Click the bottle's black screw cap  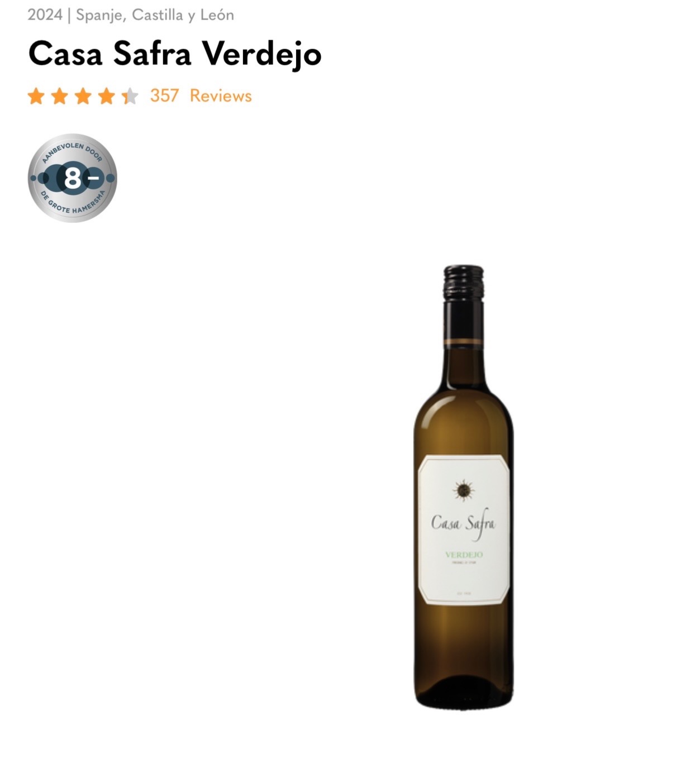[x=464, y=283]
